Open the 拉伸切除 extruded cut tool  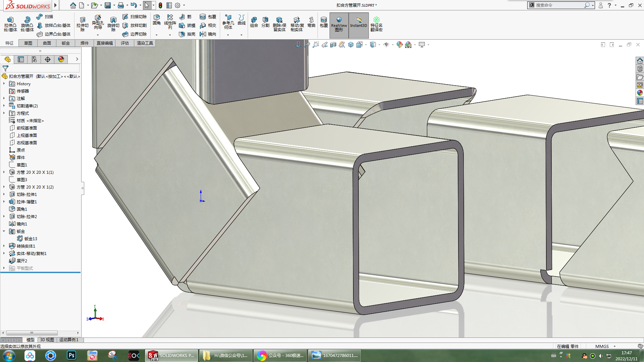(x=82, y=24)
